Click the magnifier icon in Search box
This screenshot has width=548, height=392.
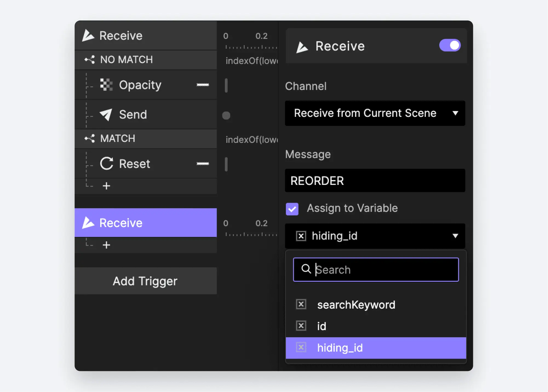tap(306, 269)
